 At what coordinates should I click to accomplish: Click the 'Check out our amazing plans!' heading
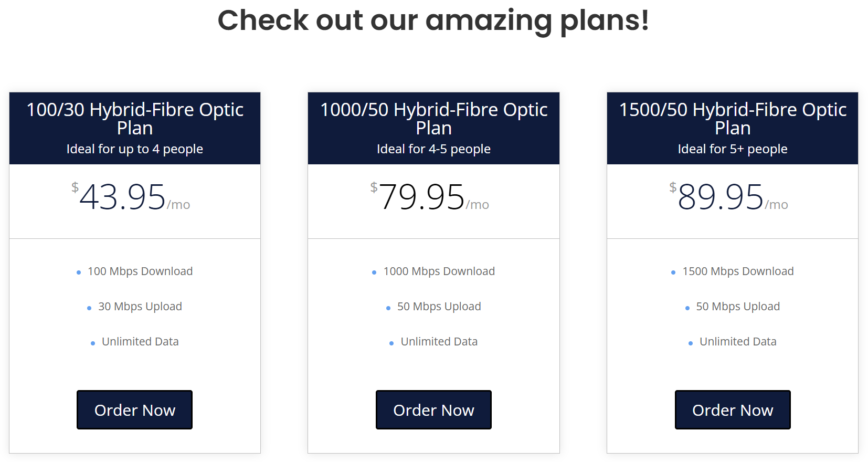coord(433,21)
